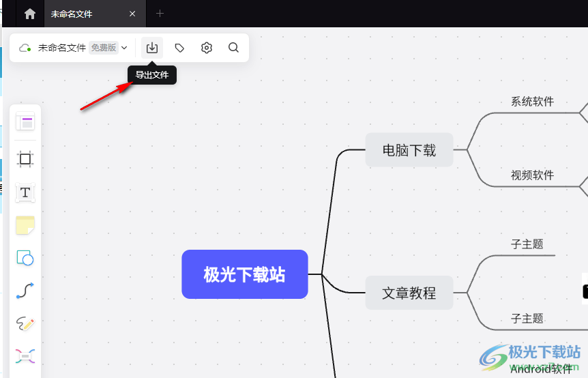Go to the home page icon

[29, 14]
